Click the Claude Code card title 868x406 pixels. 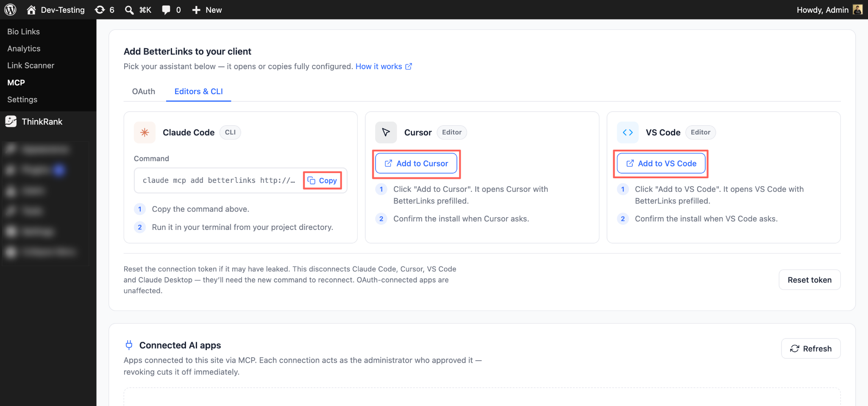tap(189, 132)
